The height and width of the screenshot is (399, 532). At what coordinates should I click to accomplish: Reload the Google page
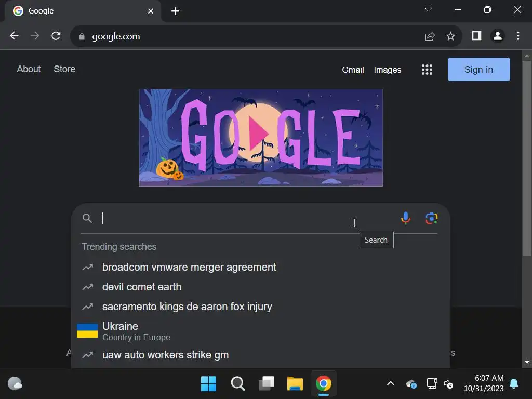(x=56, y=36)
